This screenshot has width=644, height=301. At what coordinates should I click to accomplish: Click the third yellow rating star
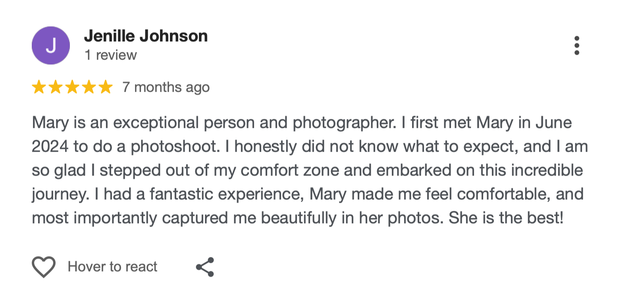pyautogui.click(x=72, y=87)
